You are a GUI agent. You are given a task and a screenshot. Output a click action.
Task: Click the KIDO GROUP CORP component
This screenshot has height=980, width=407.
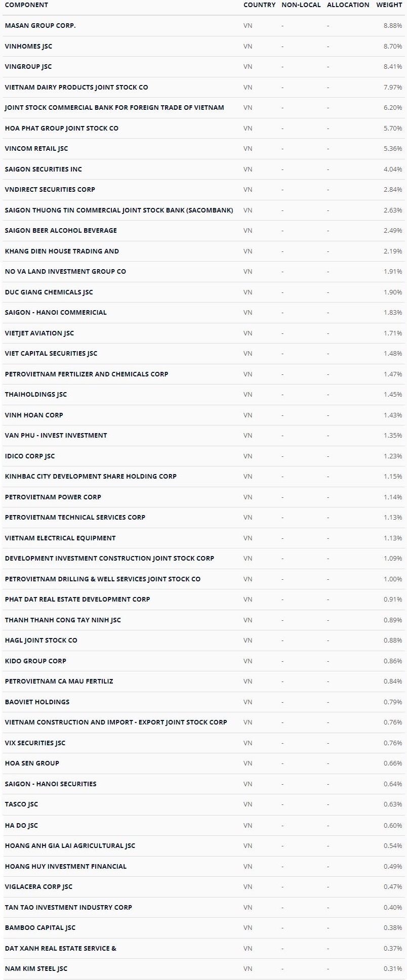click(35, 661)
